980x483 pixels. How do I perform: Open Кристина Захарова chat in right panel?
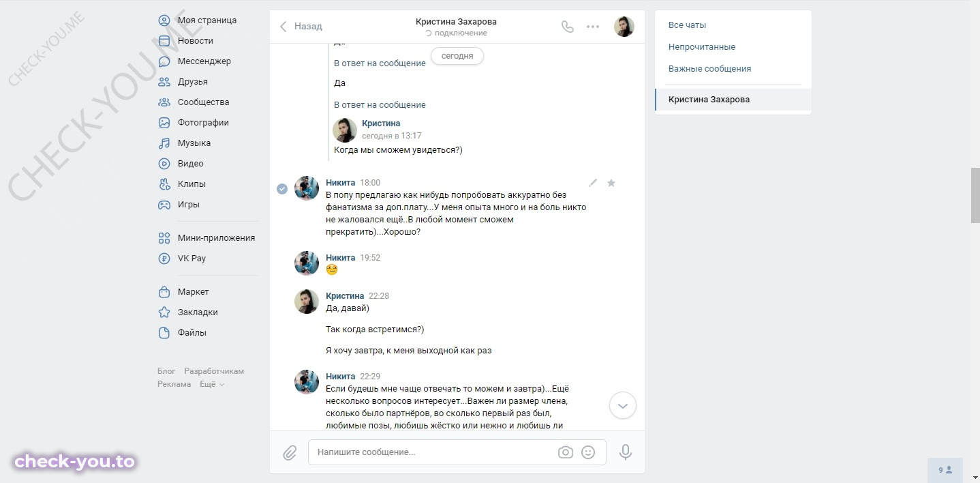click(733, 100)
